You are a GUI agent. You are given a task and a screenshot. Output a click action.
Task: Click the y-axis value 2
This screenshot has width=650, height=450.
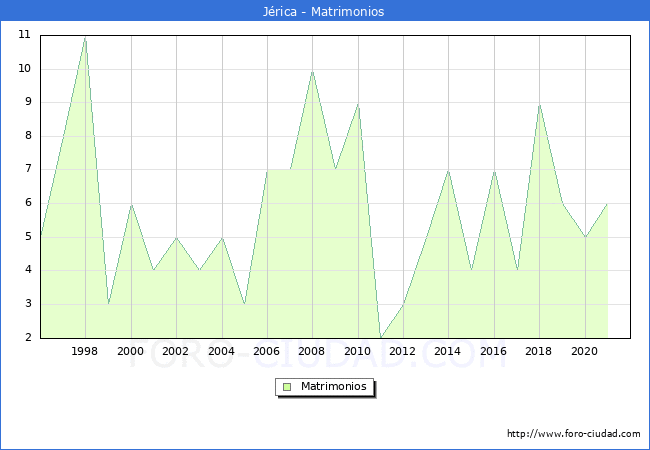(28, 338)
